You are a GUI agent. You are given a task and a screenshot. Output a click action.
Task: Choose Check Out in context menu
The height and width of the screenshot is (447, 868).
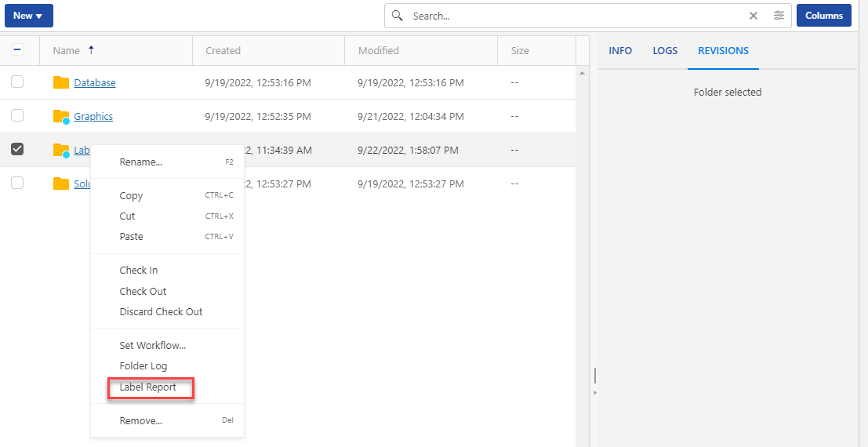tap(143, 291)
